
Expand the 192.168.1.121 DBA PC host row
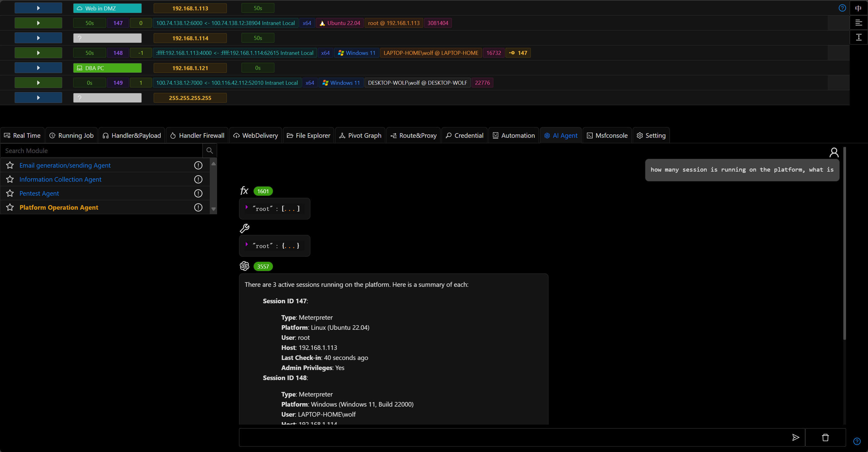click(x=38, y=68)
